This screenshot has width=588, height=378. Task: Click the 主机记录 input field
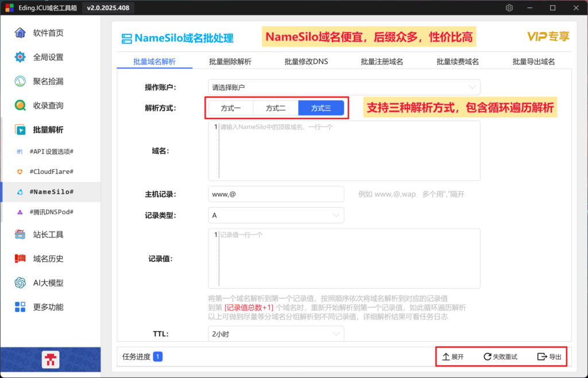click(276, 194)
